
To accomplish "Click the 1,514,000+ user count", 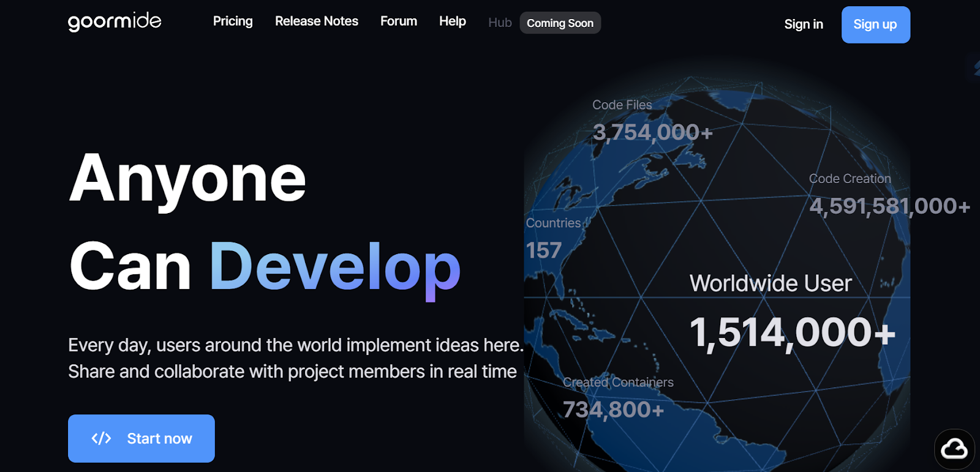I will [793, 334].
